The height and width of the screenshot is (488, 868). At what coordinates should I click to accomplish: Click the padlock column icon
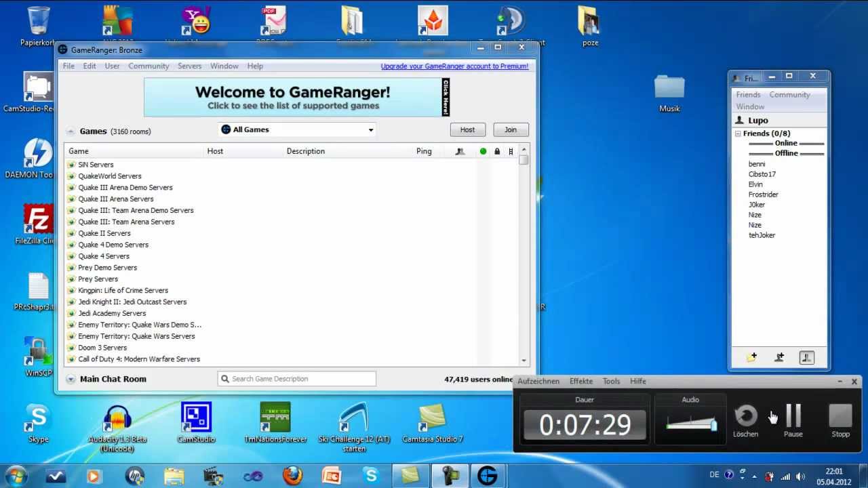[x=497, y=151]
